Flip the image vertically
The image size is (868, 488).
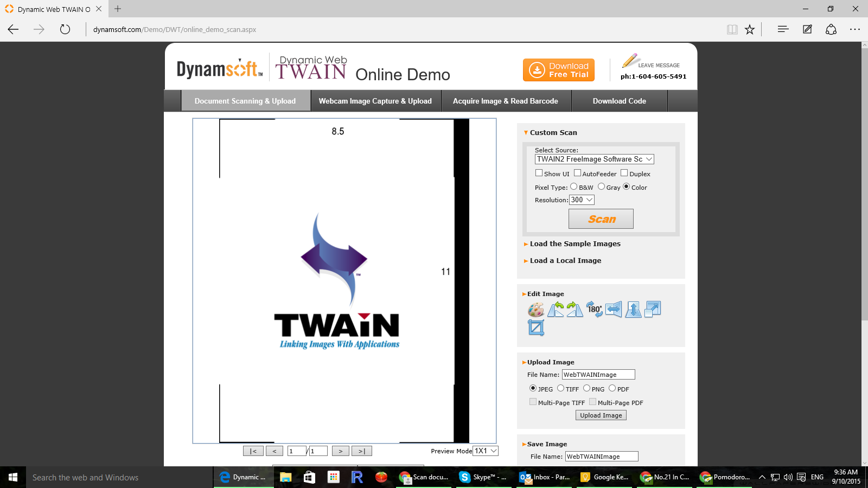(633, 310)
